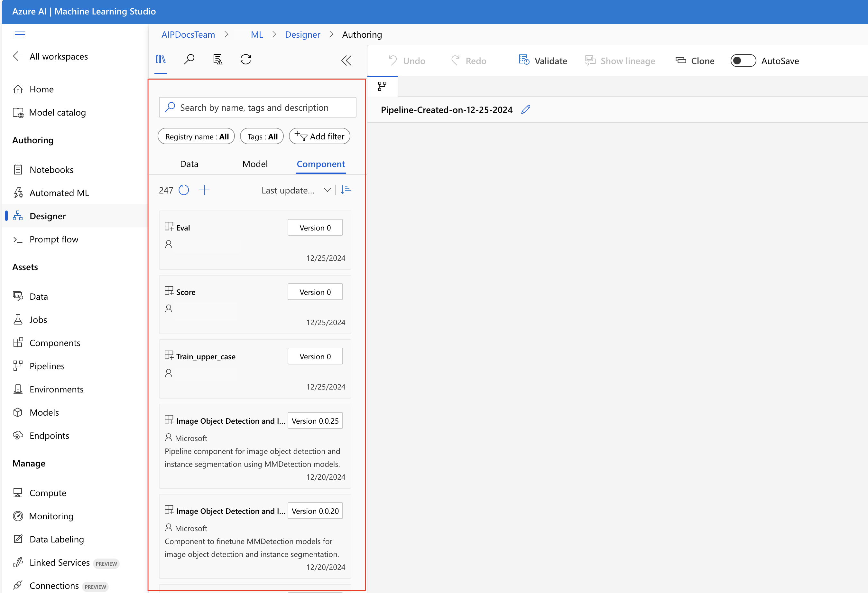868x593 pixels.
Task: Click the pencil to rename the pipeline
Action: [x=525, y=109]
